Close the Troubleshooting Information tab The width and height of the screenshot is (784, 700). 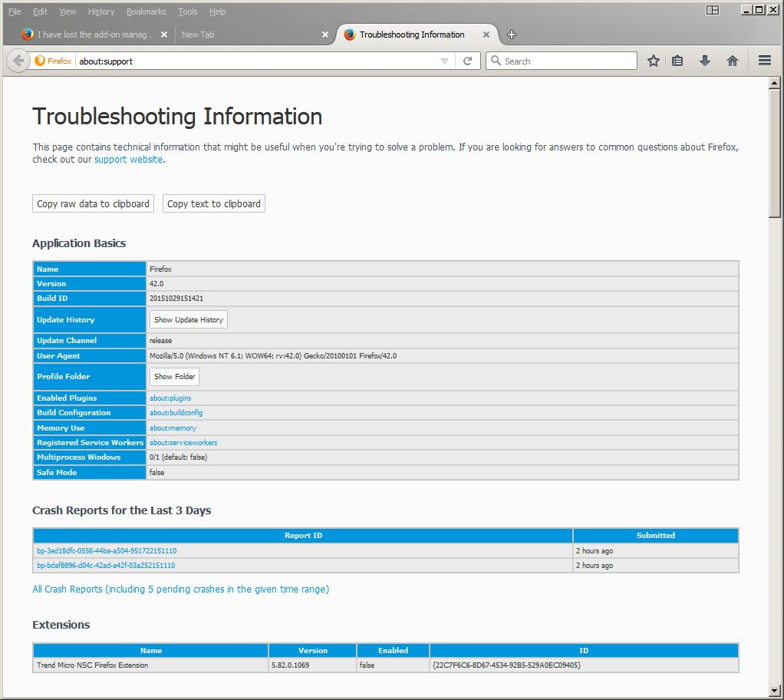[486, 35]
